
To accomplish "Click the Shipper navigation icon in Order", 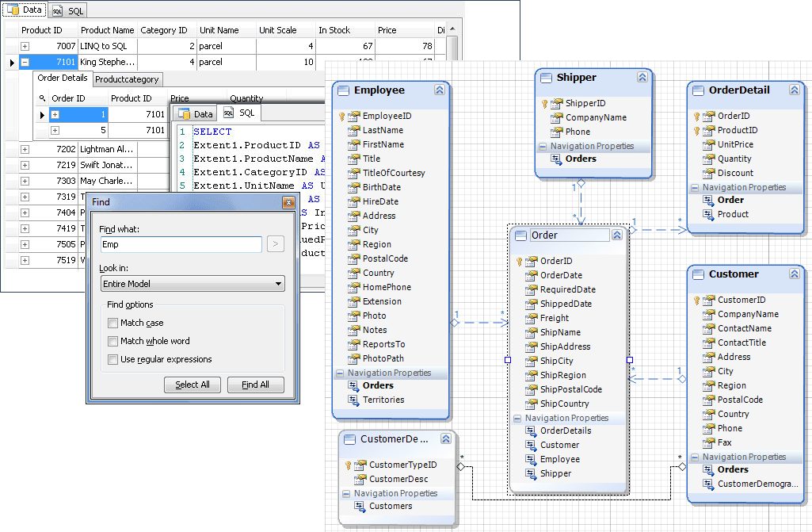I will point(531,473).
